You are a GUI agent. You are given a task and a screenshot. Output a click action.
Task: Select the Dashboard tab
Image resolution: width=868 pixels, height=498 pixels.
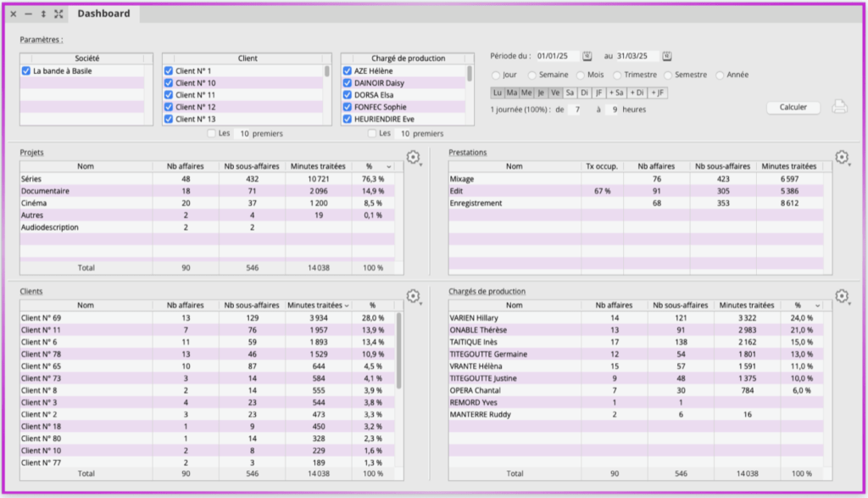coord(103,14)
